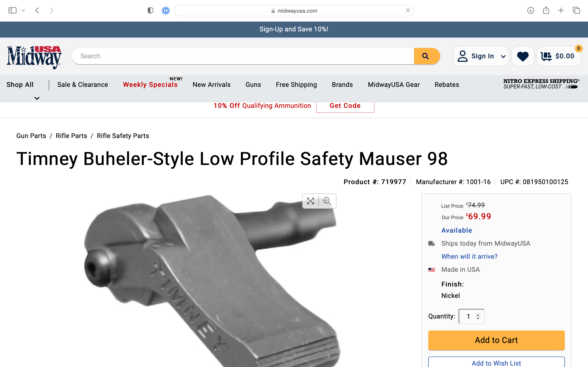Click into the MidwayUSA search field
588x367 pixels.
[x=243, y=56]
